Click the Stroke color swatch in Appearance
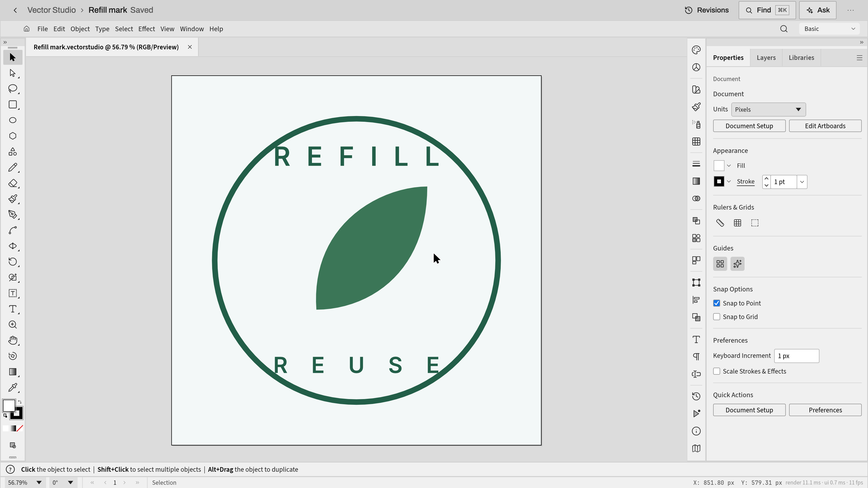 point(719,182)
